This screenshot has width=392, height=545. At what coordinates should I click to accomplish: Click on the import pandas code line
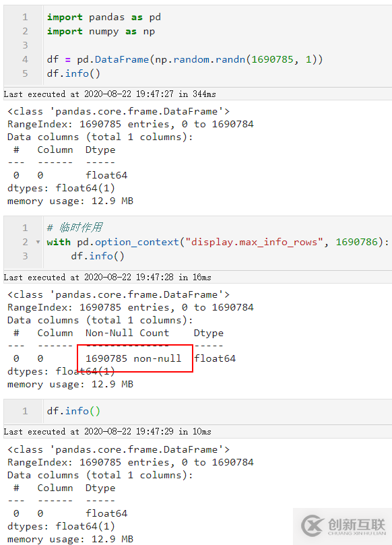104,17
